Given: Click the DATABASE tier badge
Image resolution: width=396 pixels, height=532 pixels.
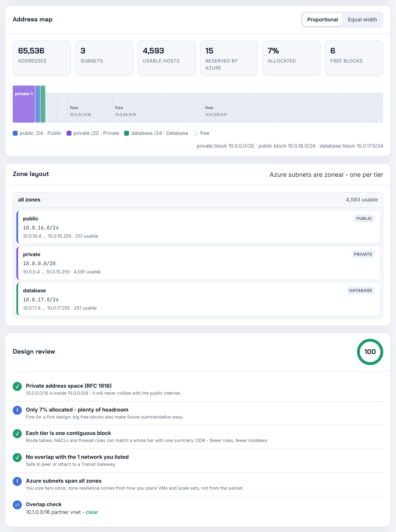Looking at the screenshot, I should [360, 290].
